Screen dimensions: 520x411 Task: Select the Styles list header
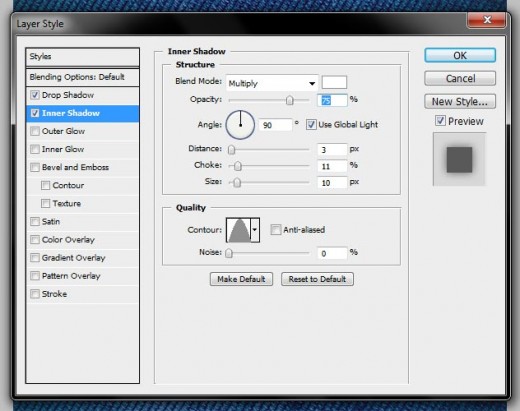coord(82,57)
